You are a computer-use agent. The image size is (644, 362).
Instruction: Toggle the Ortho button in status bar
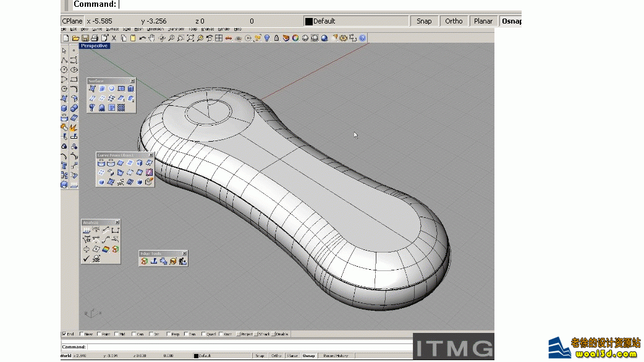[454, 21]
